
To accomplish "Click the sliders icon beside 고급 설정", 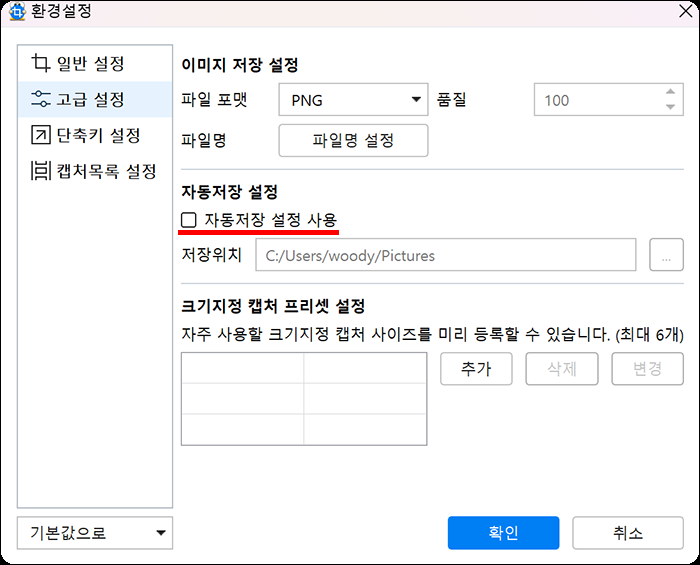I will pyautogui.click(x=41, y=99).
